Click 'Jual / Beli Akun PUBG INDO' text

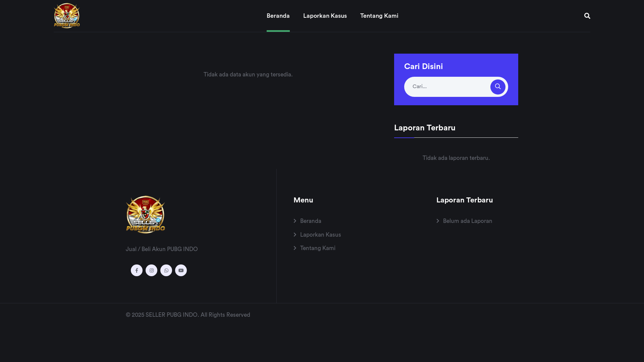click(x=162, y=249)
